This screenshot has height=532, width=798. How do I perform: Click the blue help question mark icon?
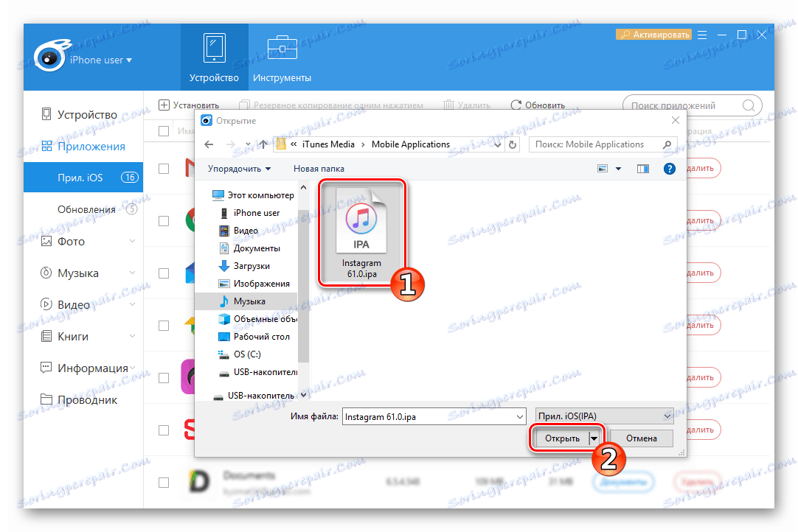669,169
